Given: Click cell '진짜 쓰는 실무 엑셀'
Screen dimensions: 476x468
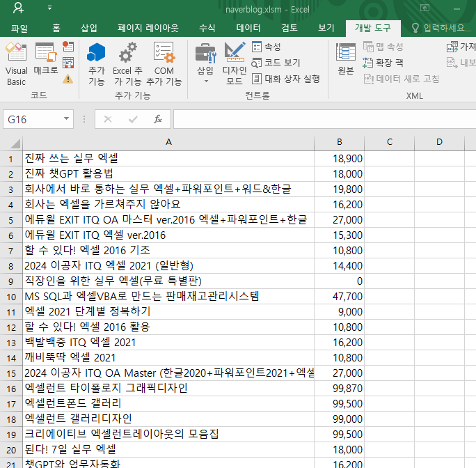Looking at the screenshot, I should pos(168,158).
